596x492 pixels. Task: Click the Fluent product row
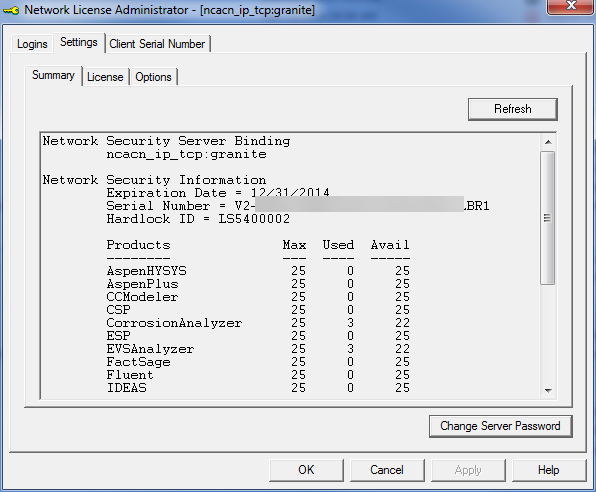click(258, 375)
